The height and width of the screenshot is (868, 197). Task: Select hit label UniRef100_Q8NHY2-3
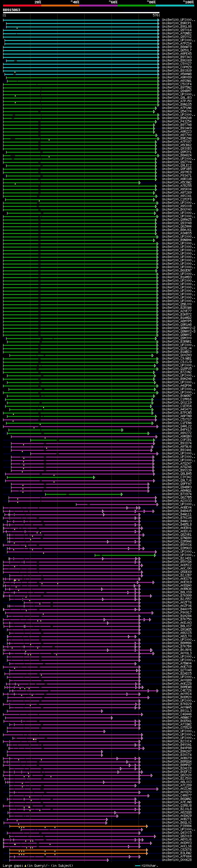(179, 331)
